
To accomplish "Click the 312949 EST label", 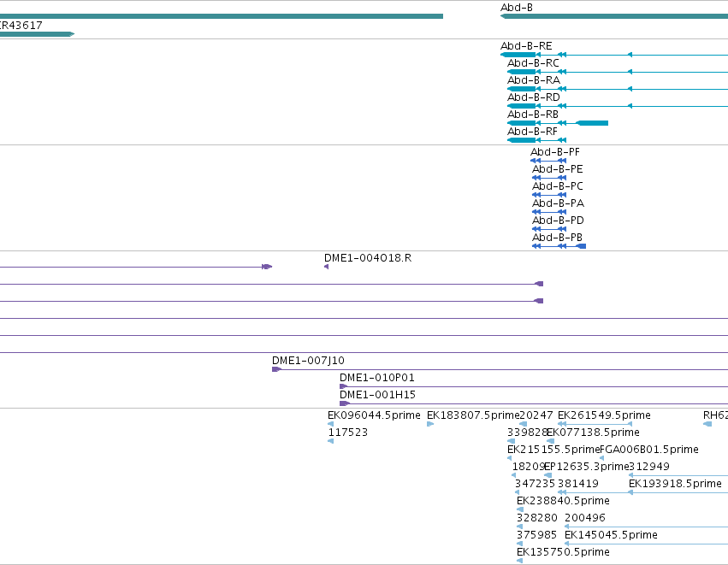I will coord(649,466).
